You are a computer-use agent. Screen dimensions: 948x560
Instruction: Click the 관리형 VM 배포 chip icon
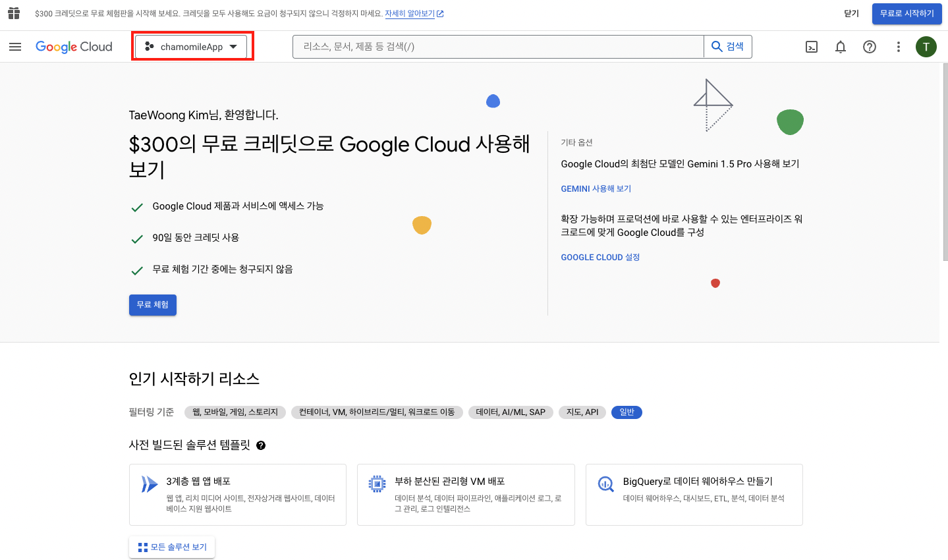coord(377,484)
